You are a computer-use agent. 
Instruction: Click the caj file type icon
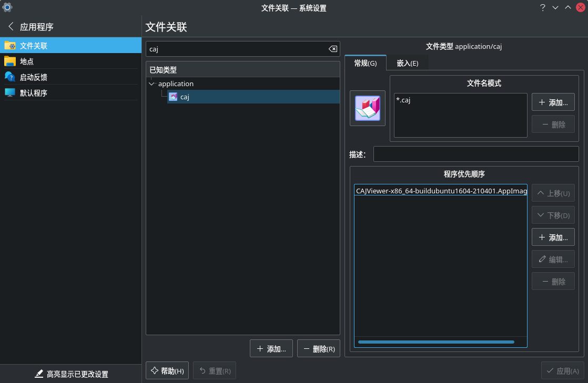pos(173,97)
